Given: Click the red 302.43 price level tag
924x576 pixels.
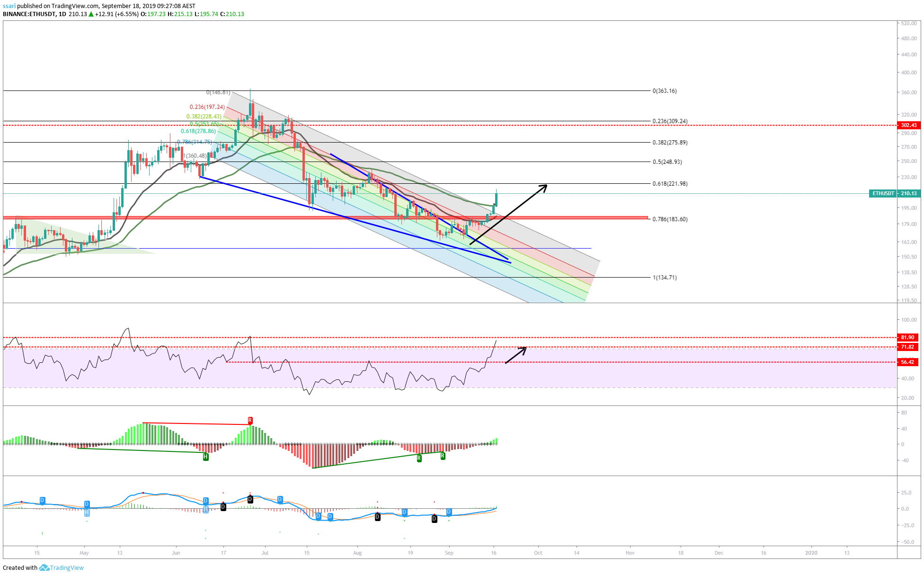Looking at the screenshot, I should coord(908,125).
